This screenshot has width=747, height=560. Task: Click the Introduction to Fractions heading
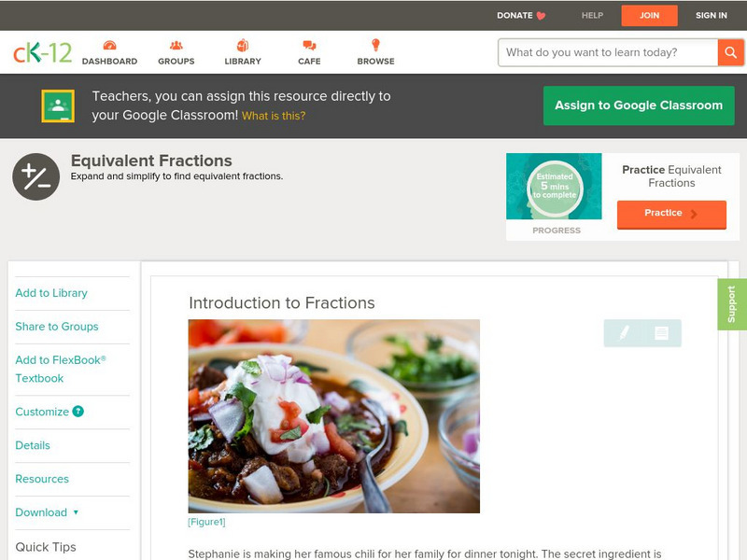(282, 302)
